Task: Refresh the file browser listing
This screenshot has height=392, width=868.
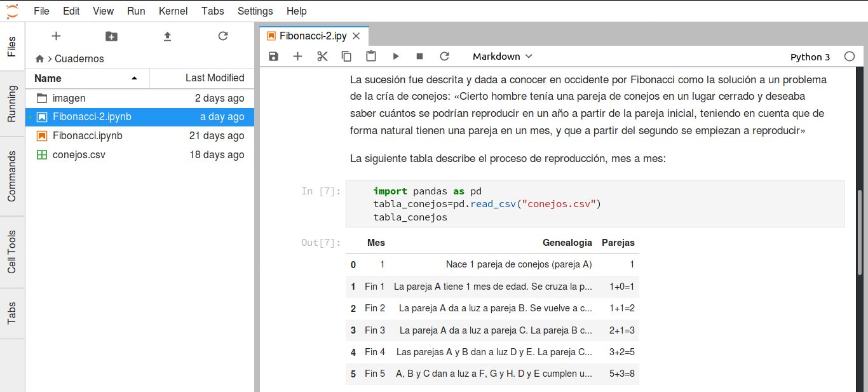Action: click(x=223, y=36)
